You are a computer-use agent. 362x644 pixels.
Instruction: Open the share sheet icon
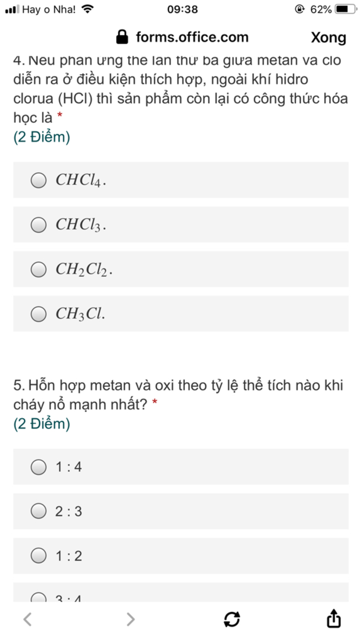333,618
